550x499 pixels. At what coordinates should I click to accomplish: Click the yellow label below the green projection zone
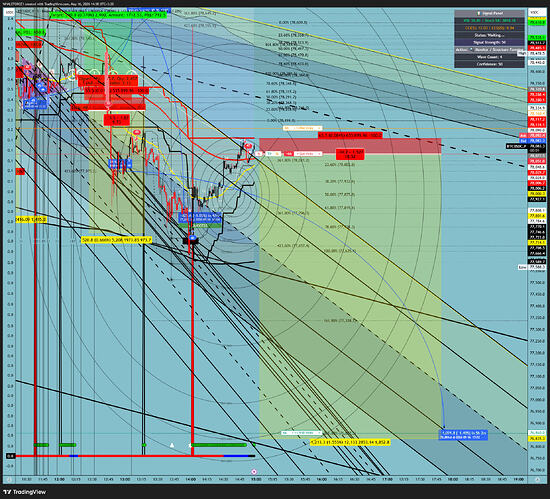[350, 443]
